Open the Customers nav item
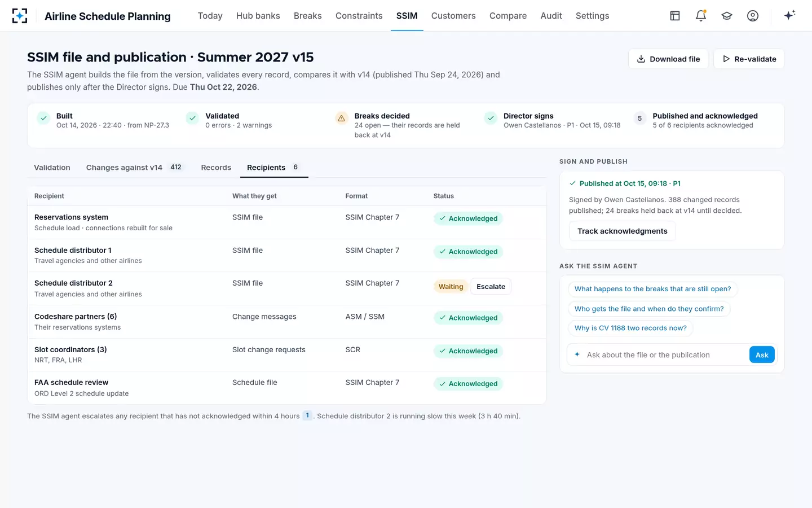Image resolution: width=812 pixels, height=508 pixels. coord(453,16)
